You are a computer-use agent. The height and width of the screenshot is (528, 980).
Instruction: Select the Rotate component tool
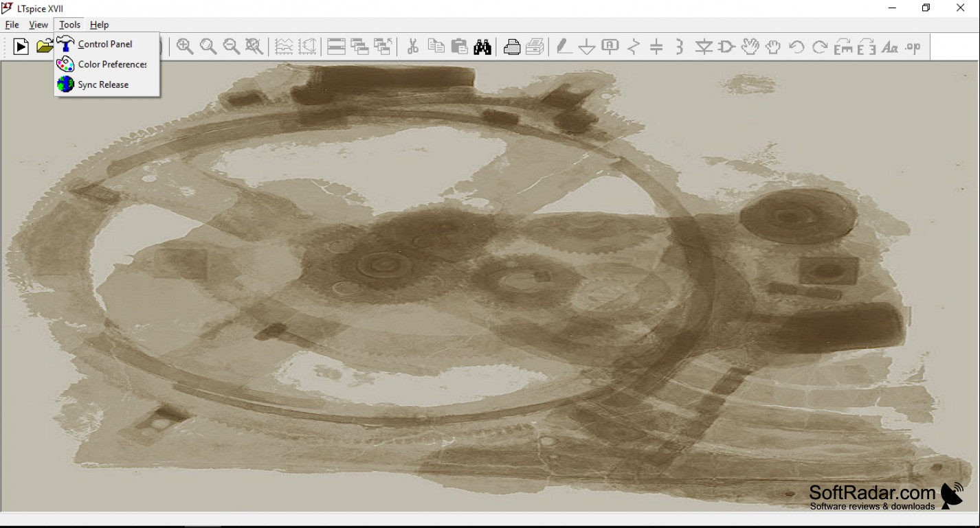click(843, 47)
